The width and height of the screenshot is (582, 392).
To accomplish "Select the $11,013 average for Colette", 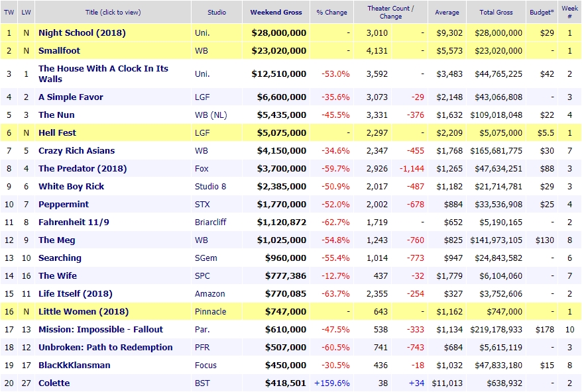I will tap(447, 383).
